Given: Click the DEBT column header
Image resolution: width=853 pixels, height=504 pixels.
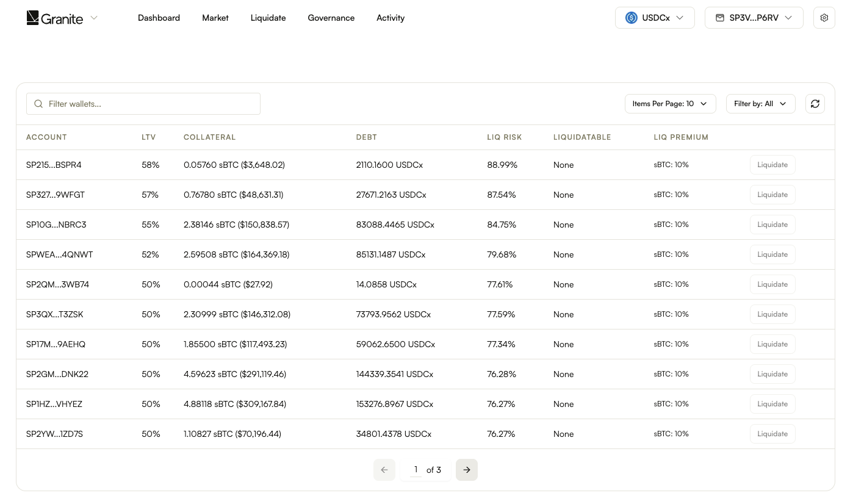Looking at the screenshot, I should tap(367, 137).
